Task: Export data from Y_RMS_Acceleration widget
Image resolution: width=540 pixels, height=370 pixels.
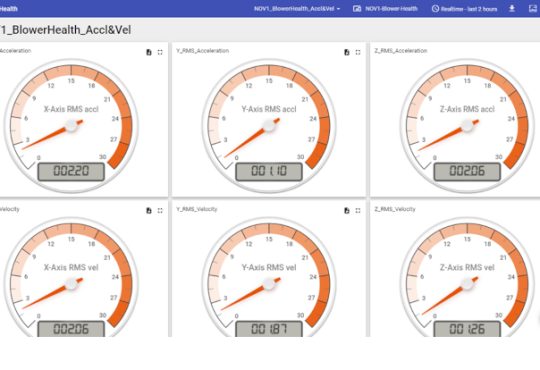Action: click(x=347, y=52)
